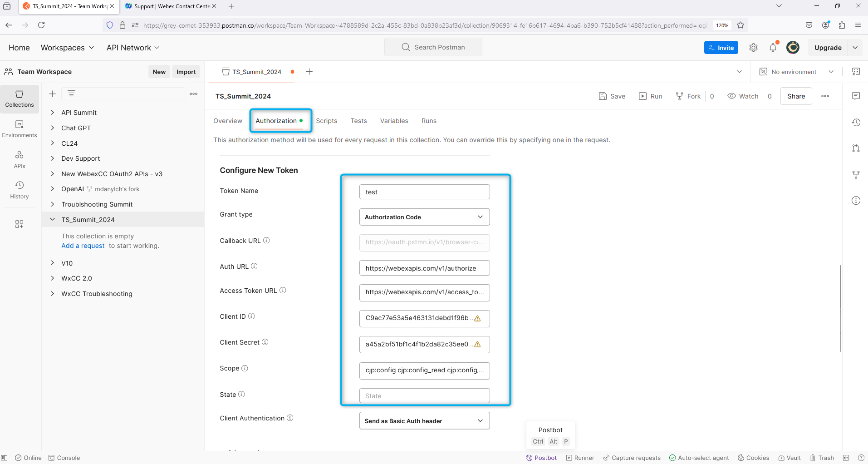Open the Client Authentication dropdown

[x=424, y=421]
